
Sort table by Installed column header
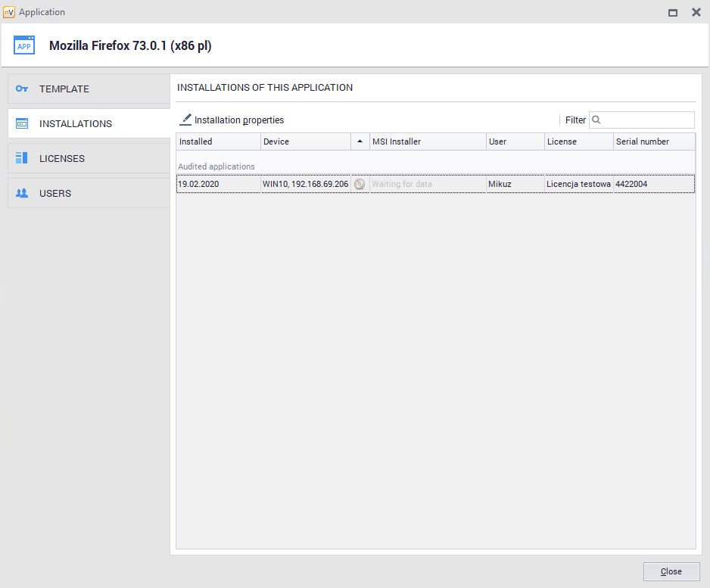click(218, 142)
